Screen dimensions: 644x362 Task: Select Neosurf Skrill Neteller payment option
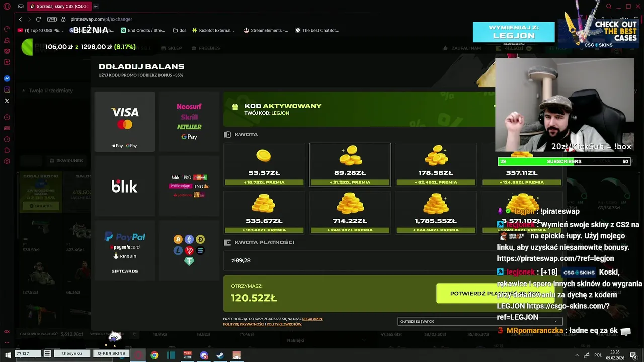(x=189, y=122)
